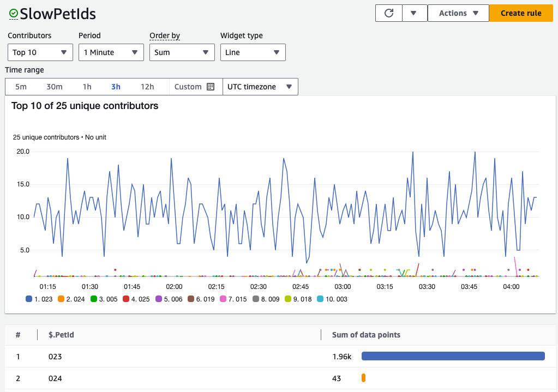Viewport: 558px width, 392px height.
Task: Switch to the 12h time range tab
Action: (147, 86)
